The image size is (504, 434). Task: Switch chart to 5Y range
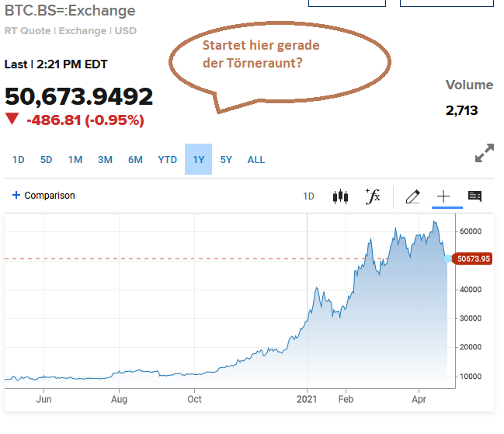click(226, 160)
